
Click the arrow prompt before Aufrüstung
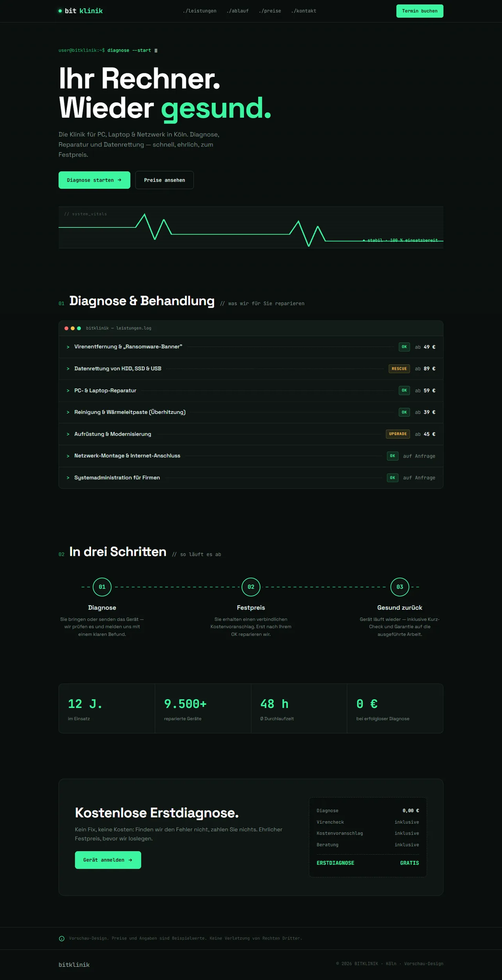68,434
